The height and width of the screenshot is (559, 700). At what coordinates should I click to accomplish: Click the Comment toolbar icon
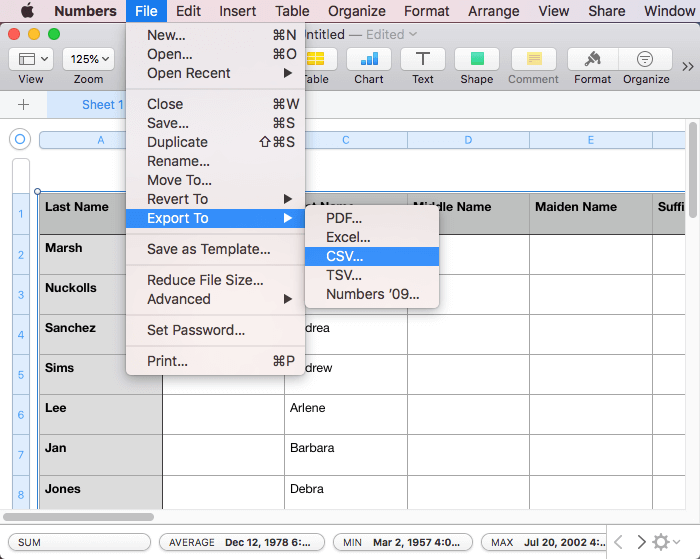click(533, 59)
